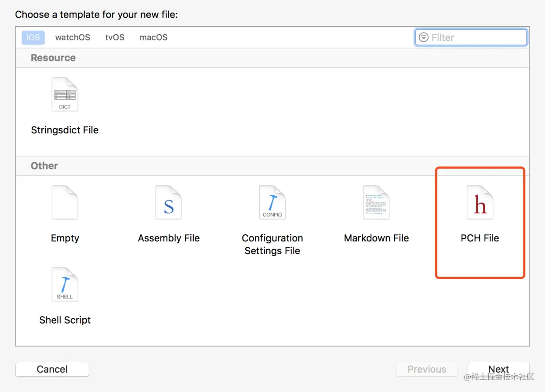Click the 'PCH File' label
Viewport: 545px width, 392px height.
(480, 238)
